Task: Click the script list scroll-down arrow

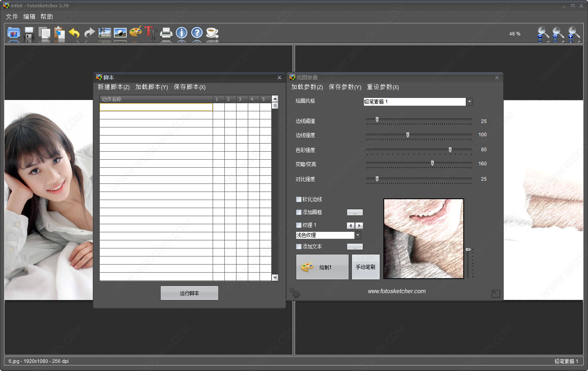Action: click(x=275, y=277)
